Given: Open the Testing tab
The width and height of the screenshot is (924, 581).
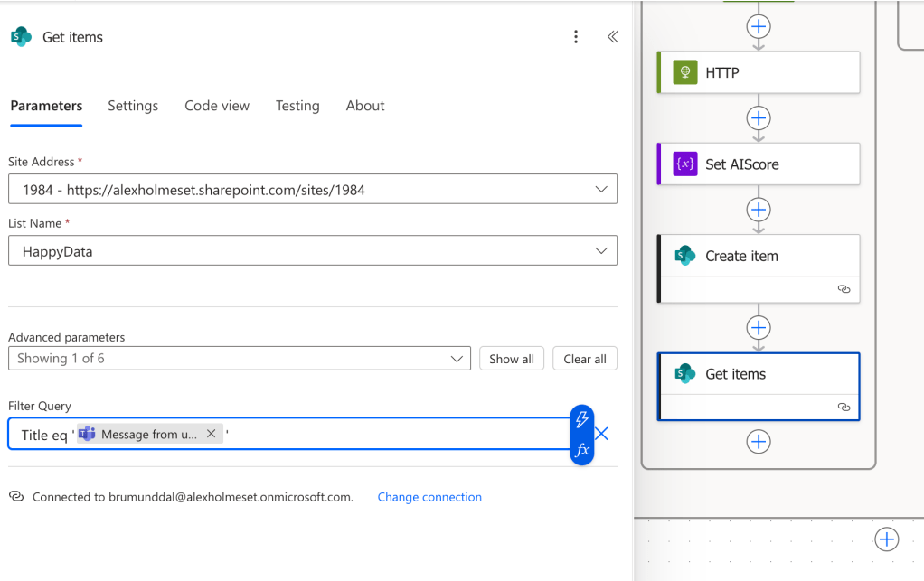Looking at the screenshot, I should tap(297, 106).
